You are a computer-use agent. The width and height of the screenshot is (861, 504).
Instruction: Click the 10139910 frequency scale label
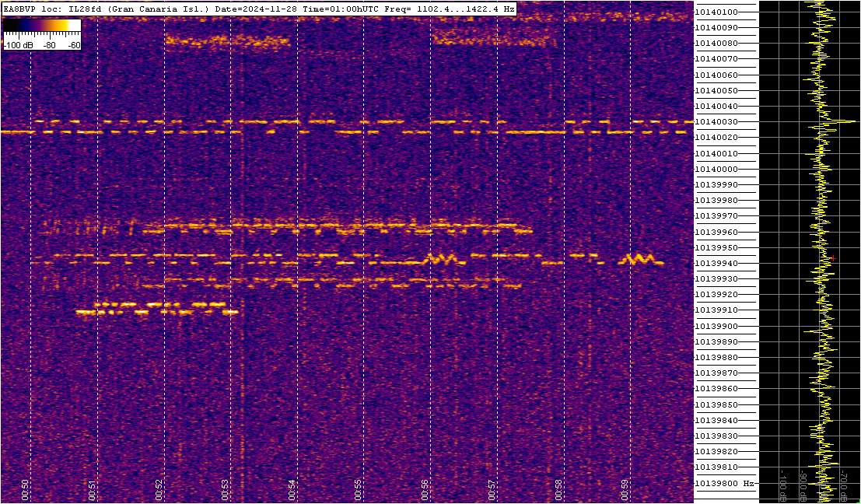click(716, 310)
